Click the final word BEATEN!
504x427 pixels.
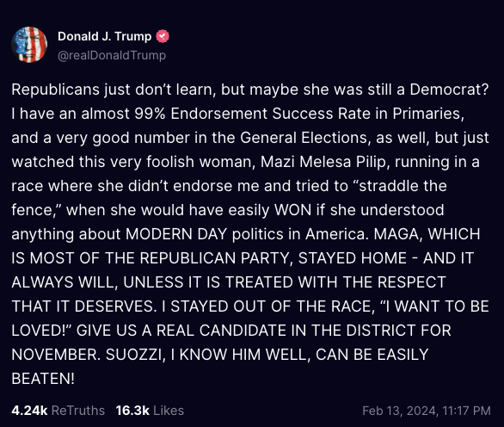pos(43,379)
